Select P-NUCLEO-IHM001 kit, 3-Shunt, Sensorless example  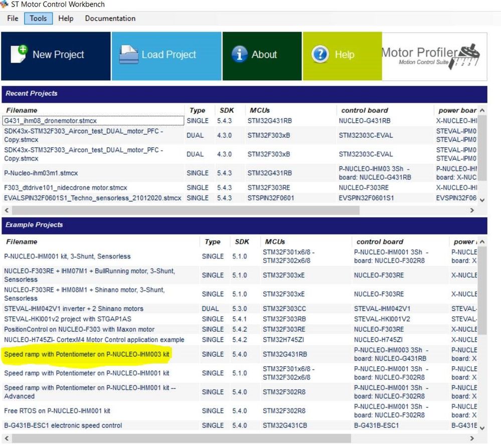pos(67,257)
